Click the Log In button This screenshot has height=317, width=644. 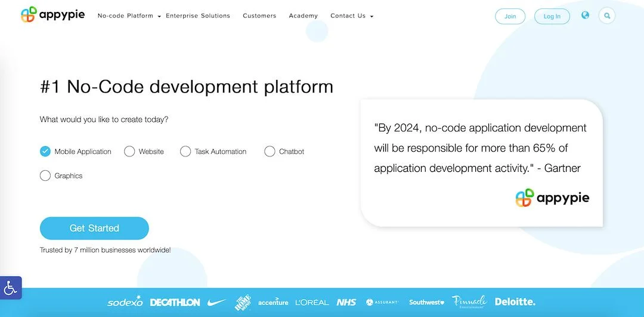552,17
